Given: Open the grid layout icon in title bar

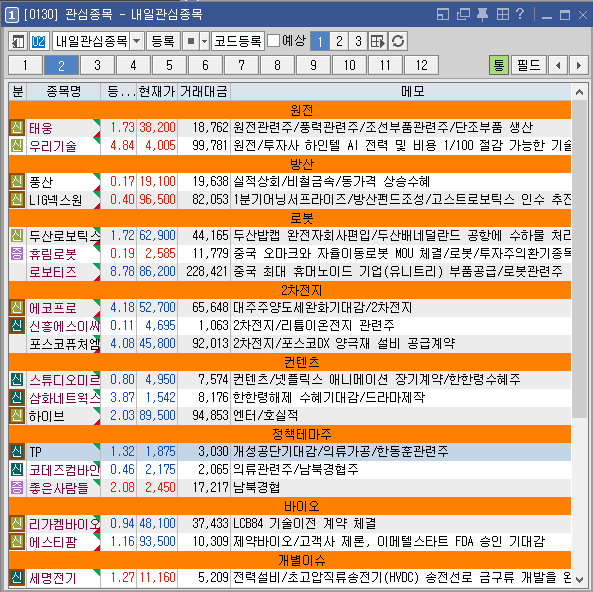Looking at the screenshot, I should click(503, 14).
